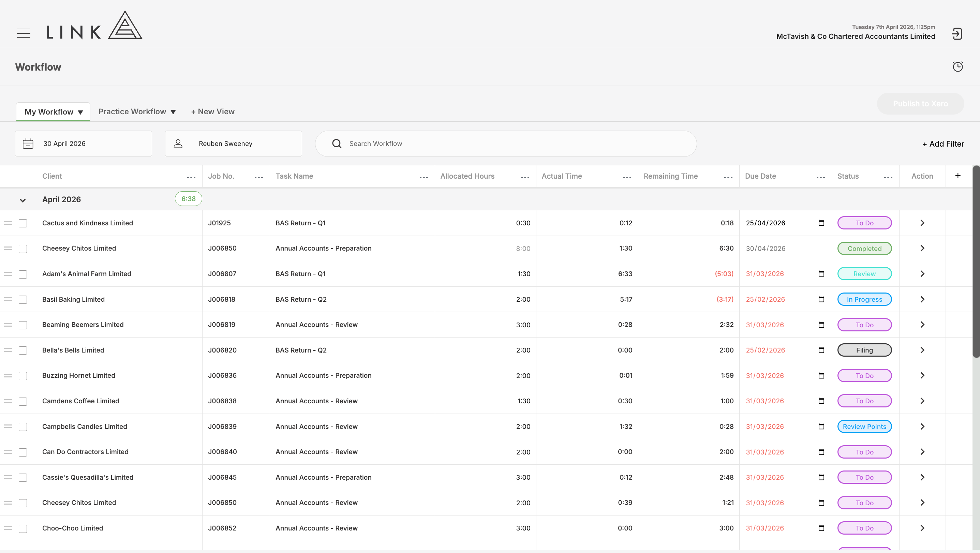Viewport: 980px width, 553px height.
Task: Click the vertical scrollbar thumb
Action: [976, 261]
